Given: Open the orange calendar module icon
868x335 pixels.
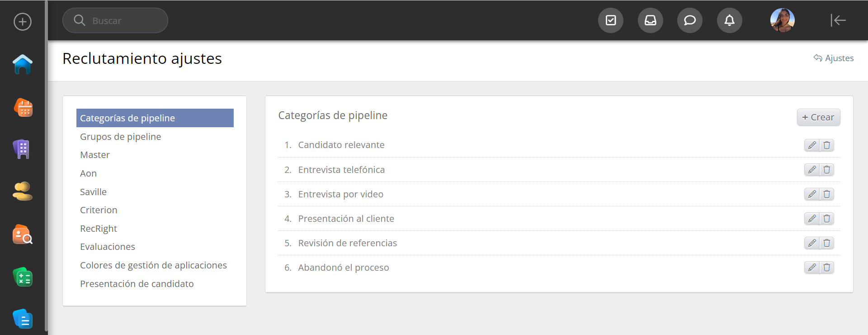Looking at the screenshot, I should (x=23, y=107).
